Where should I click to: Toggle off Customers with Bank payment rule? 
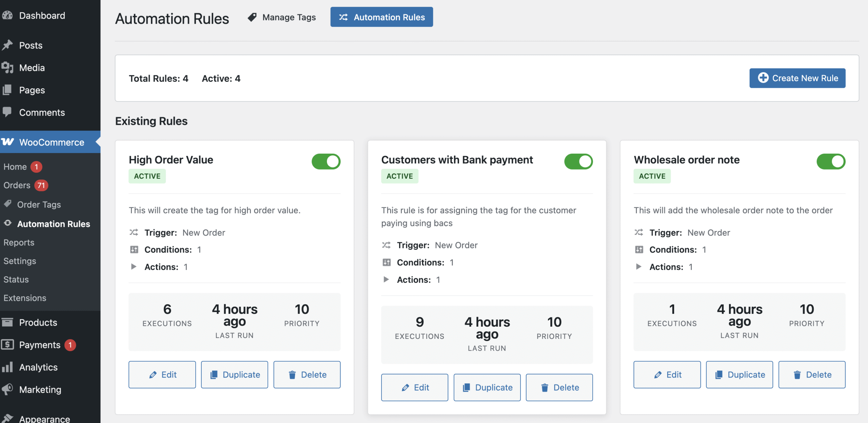point(578,161)
